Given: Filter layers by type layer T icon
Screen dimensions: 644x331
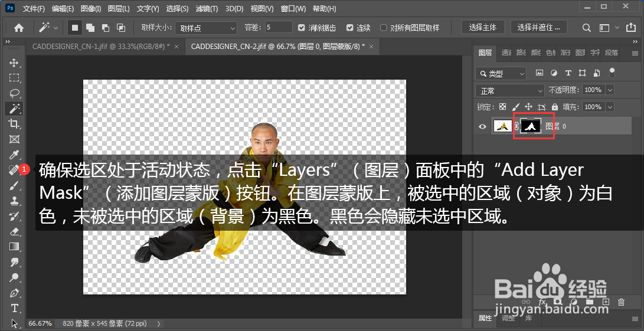Looking at the screenshot, I should pos(568,73).
